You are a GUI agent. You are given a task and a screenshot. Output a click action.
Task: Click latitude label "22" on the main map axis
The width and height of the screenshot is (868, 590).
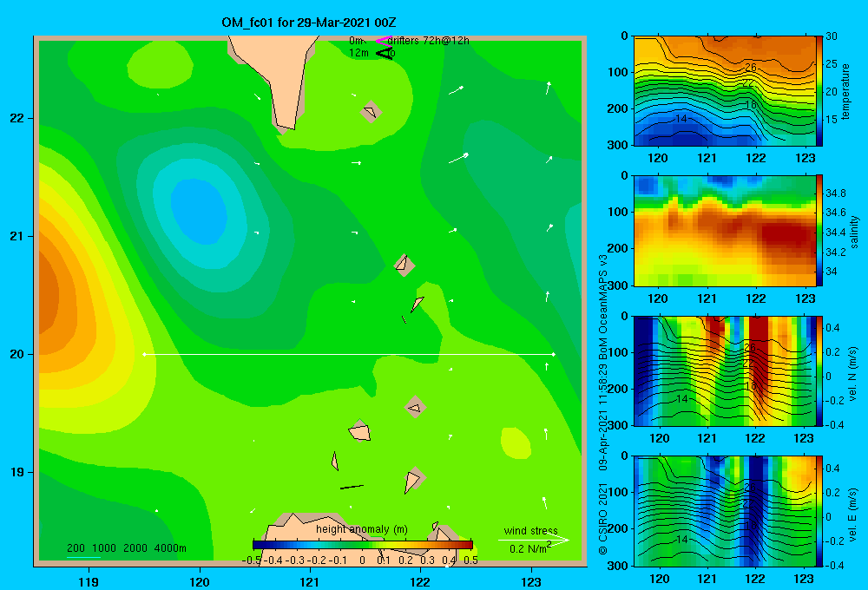pyautogui.click(x=16, y=118)
